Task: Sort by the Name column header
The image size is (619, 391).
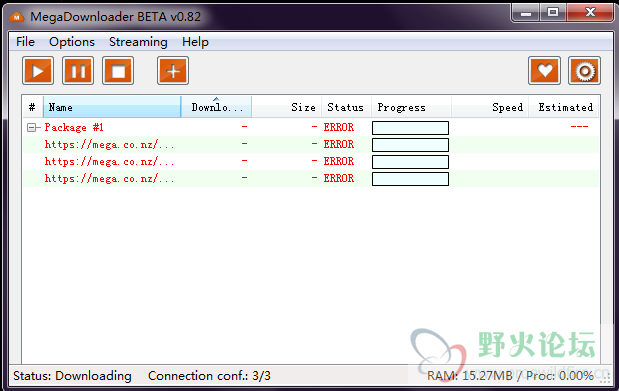Action: (112, 107)
